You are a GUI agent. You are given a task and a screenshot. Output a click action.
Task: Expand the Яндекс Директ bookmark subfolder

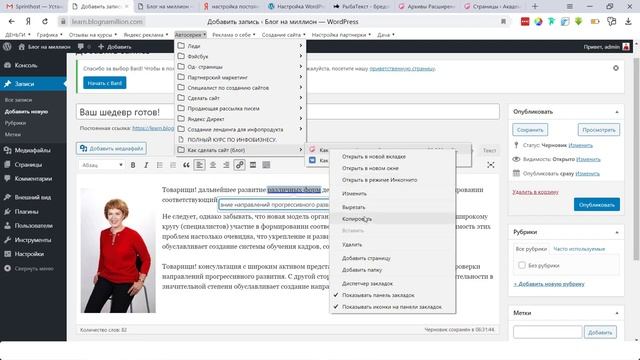coord(240,119)
